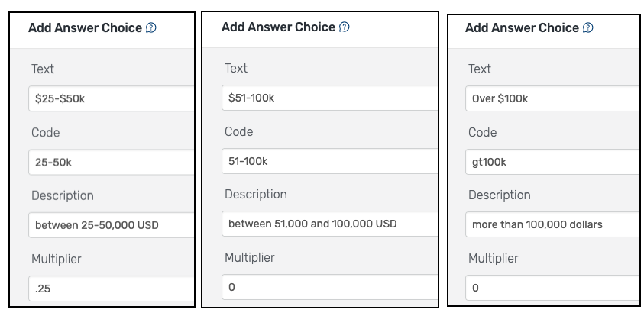Focus the Text field containing Over $100k

pos(552,98)
